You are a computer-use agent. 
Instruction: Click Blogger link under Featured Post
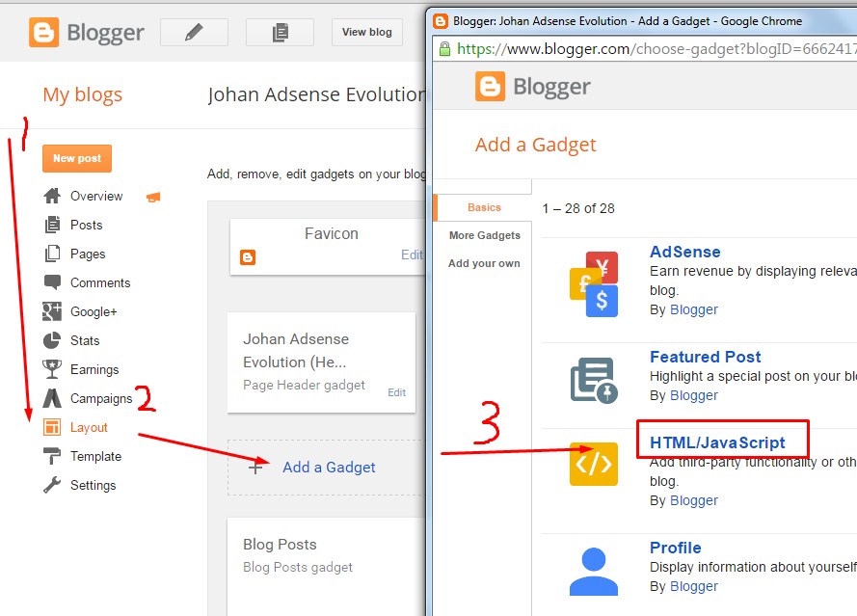click(x=693, y=396)
